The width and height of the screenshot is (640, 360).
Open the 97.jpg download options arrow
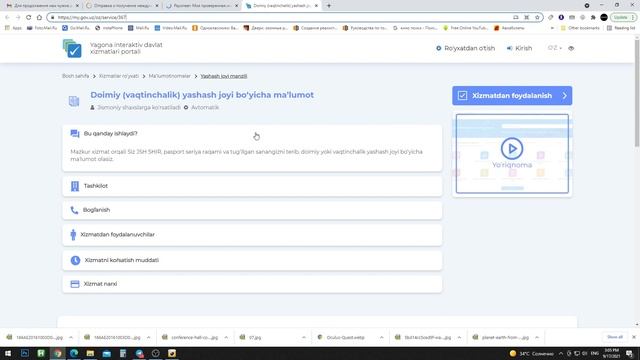click(x=304, y=337)
